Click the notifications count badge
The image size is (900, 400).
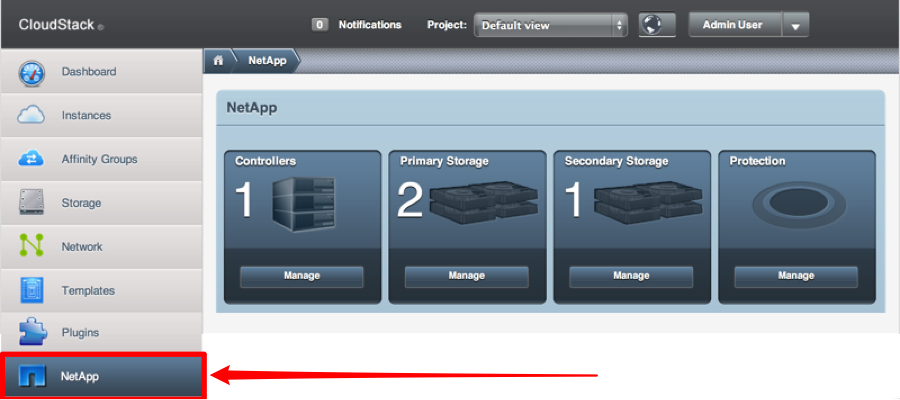pos(320,25)
